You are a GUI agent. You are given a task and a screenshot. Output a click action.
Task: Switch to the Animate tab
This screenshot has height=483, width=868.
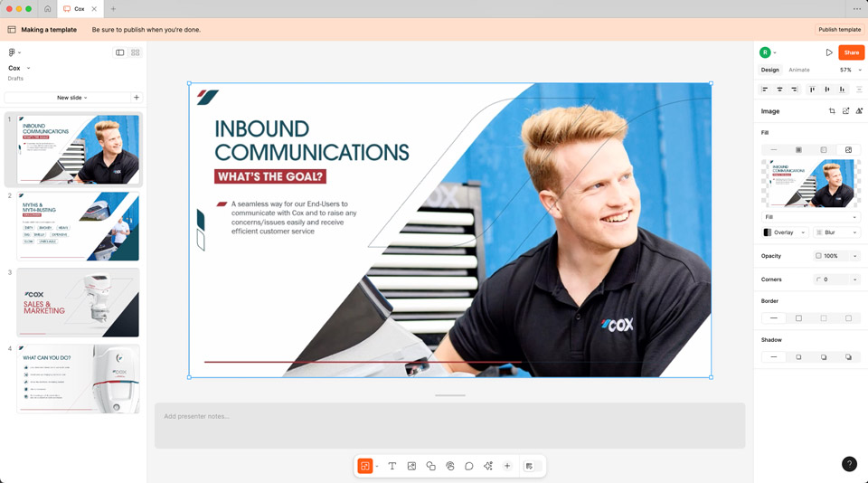(x=798, y=70)
